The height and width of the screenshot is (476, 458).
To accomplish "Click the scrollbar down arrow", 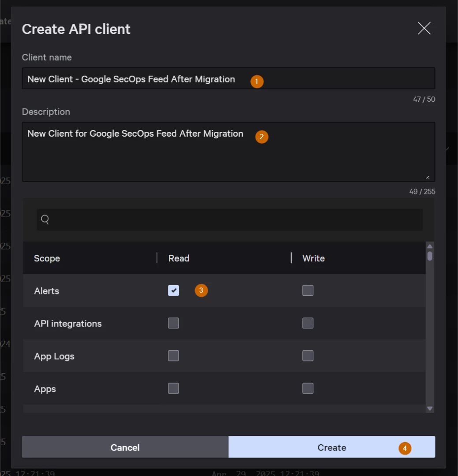I will tap(429, 408).
